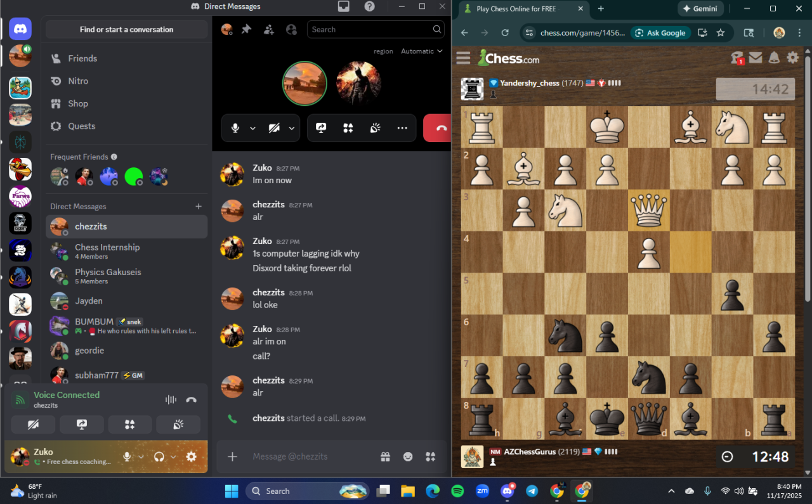
Task: Click the Message @chezzits input field
Action: click(311, 456)
